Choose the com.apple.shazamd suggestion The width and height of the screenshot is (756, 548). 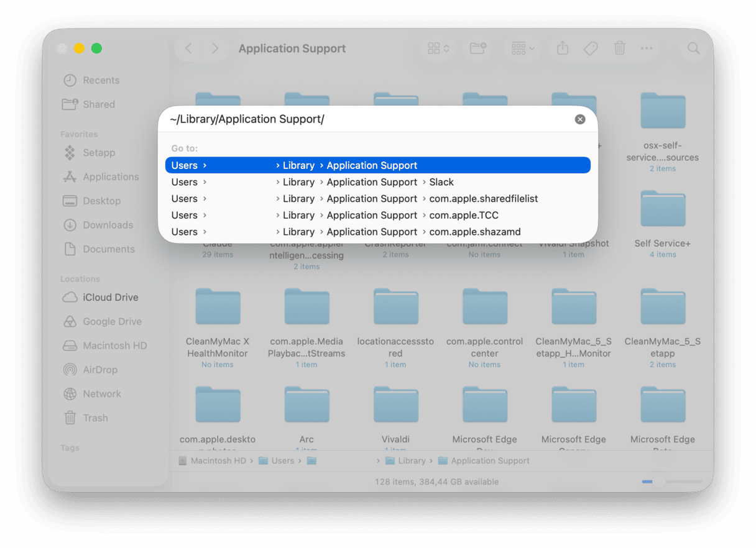[x=378, y=232]
